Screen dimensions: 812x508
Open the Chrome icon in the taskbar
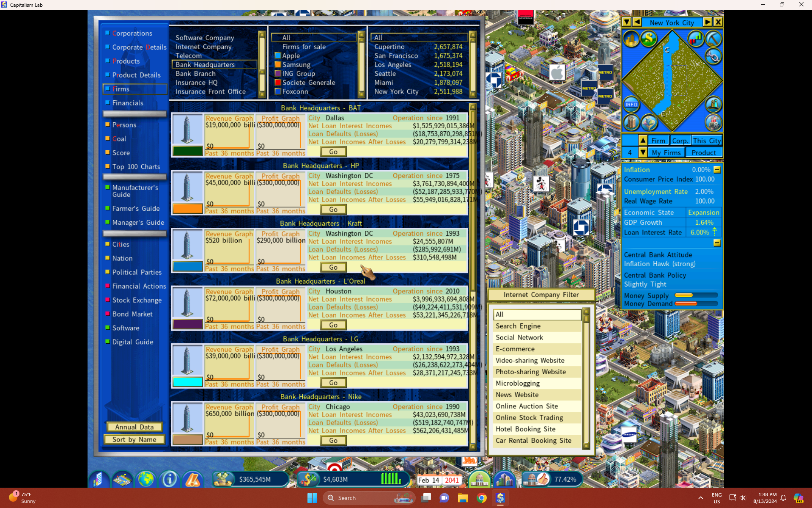pyautogui.click(x=481, y=498)
